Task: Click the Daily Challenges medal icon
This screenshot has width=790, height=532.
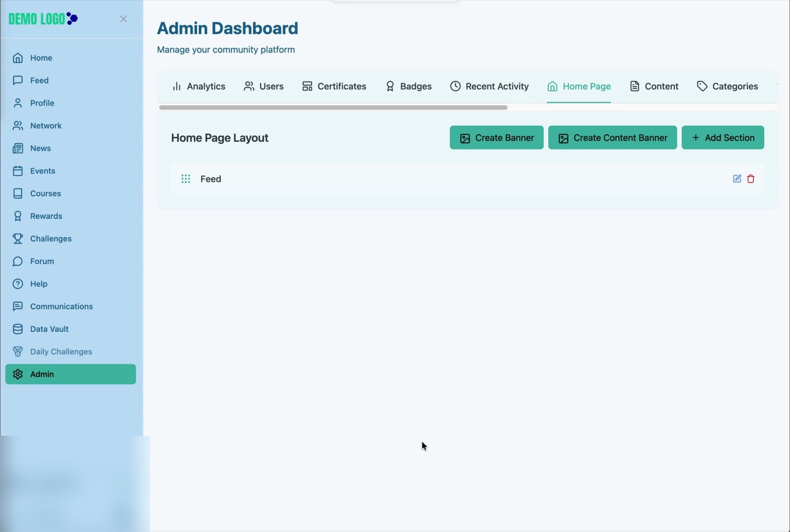Action: coord(18,352)
